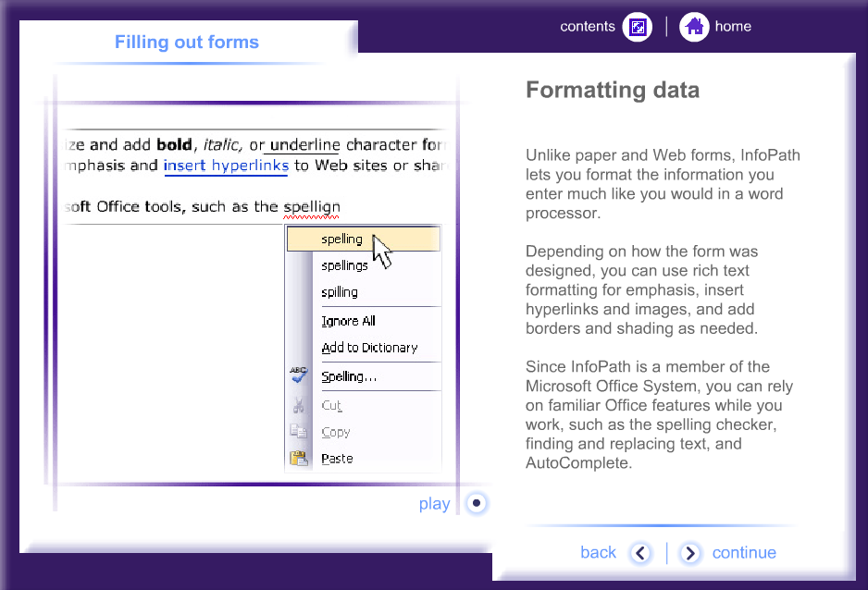868x590 pixels.
Task: Click the italic word 'italic' in sample text
Action: point(221,145)
